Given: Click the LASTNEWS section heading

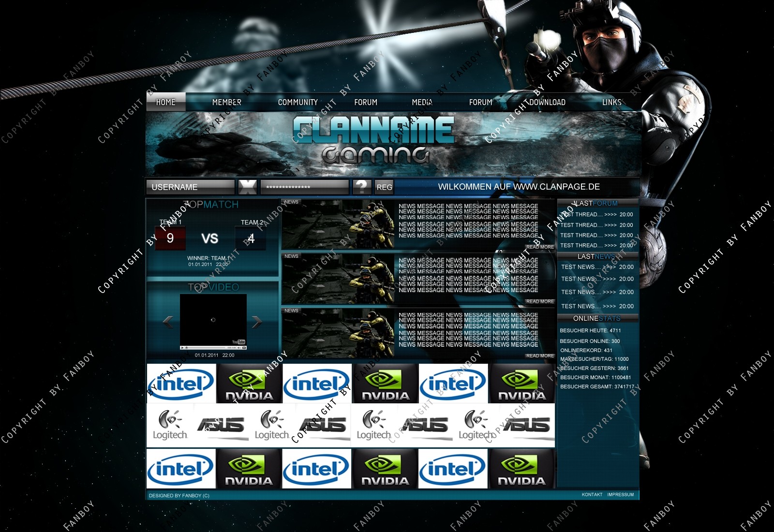Looking at the screenshot, I should (x=596, y=256).
